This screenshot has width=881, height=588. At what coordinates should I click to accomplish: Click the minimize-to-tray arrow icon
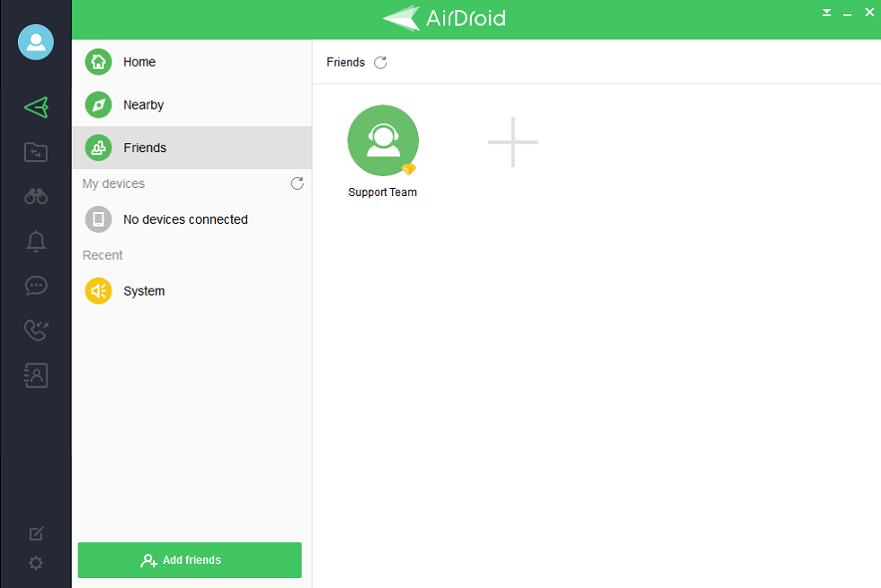coord(826,13)
